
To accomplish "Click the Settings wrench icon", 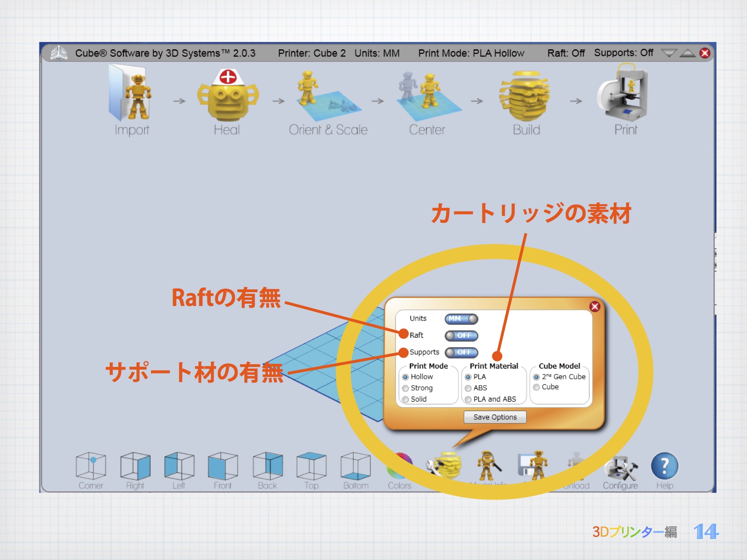I will click(444, 466).
